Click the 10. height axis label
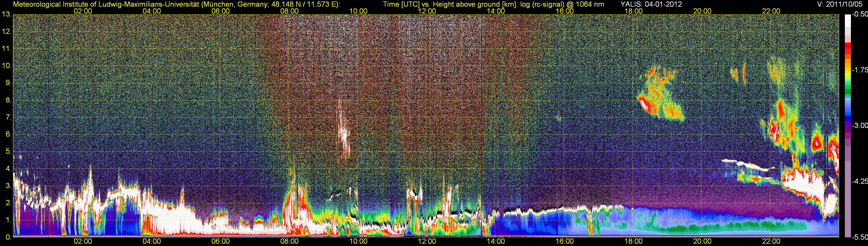 pos(7,66)
